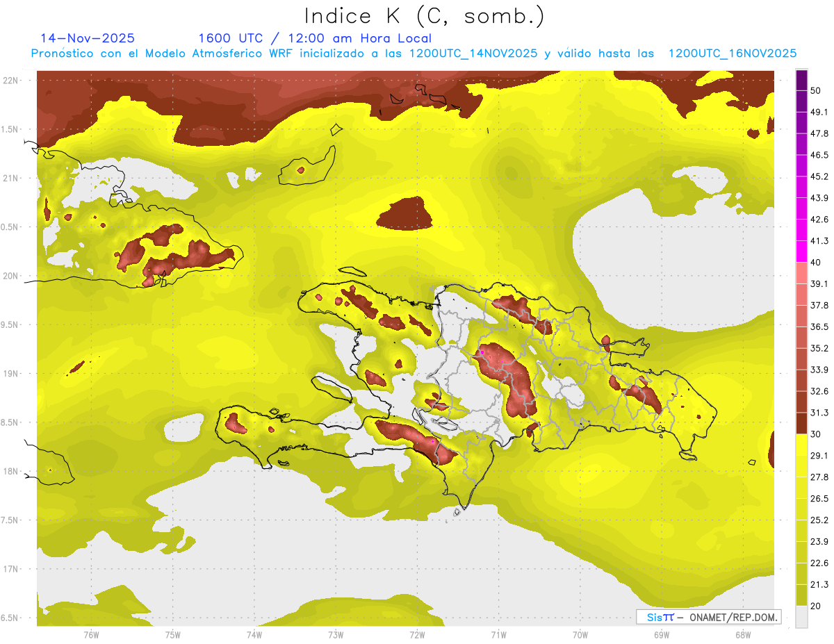This screenshot has width=834, height=644.
Task: Select the "21N" latitude axis label
Action: coord(12,179)
